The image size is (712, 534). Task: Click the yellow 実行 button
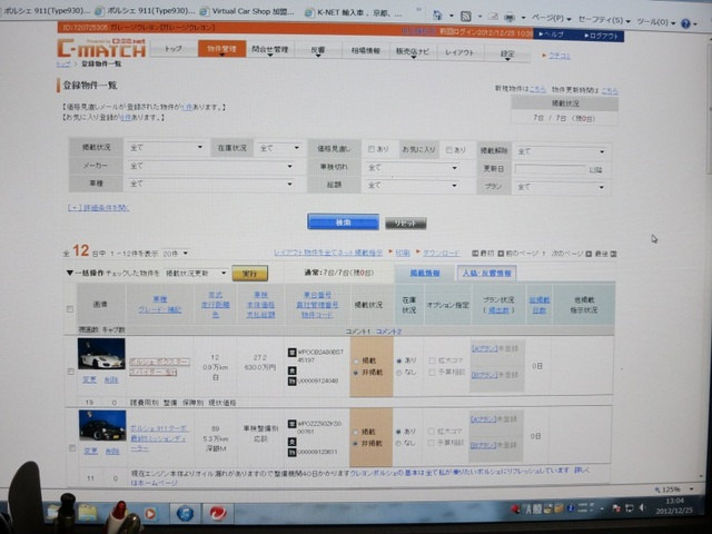250,274
